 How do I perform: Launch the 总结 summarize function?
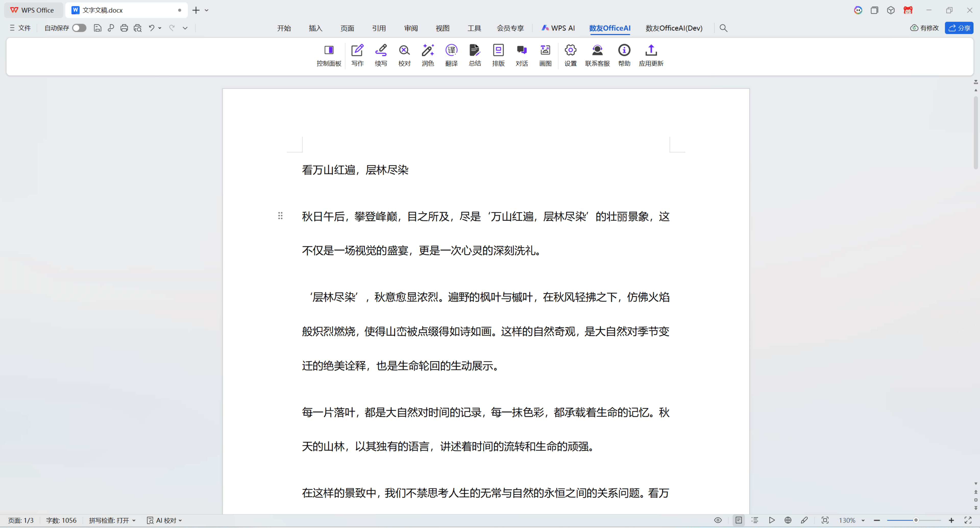474,55
